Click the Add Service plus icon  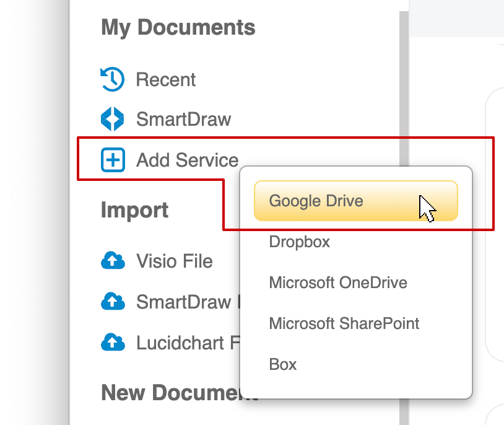tap(113, 160)
